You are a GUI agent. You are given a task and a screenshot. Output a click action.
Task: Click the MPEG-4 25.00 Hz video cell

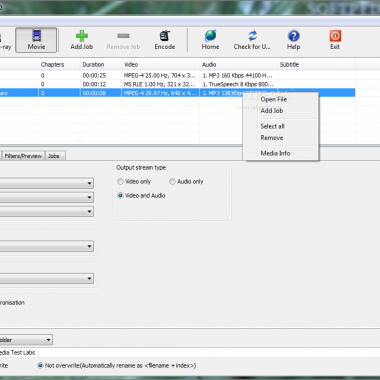(160, 76)
